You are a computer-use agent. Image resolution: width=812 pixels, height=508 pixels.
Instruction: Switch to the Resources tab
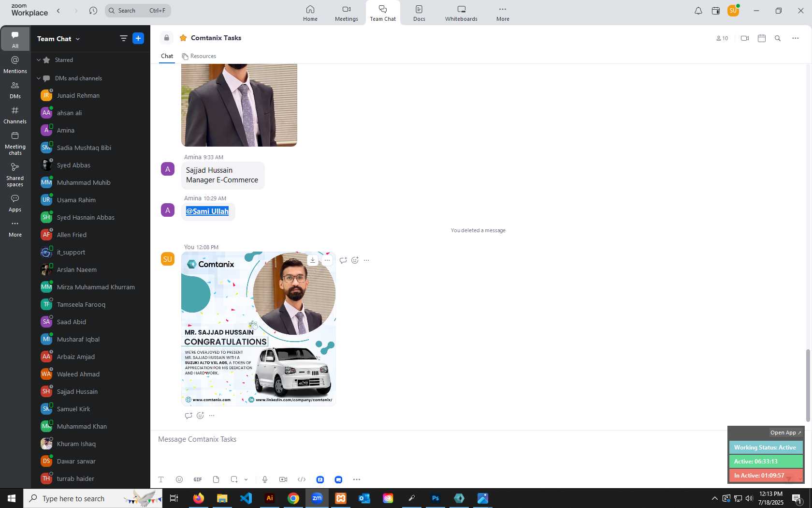(199, 56)
